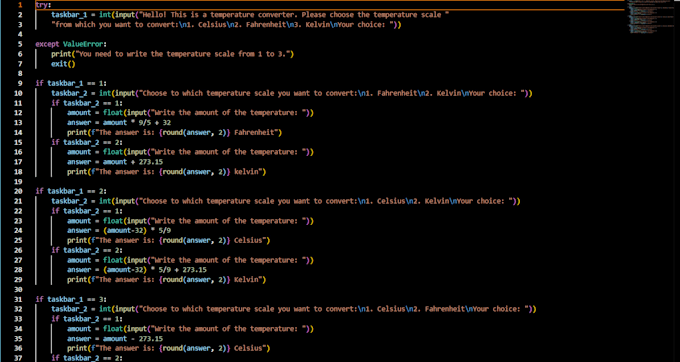Click line number 31 in the gutter
This screenshot has height=362, width=680.
(19, 299)
